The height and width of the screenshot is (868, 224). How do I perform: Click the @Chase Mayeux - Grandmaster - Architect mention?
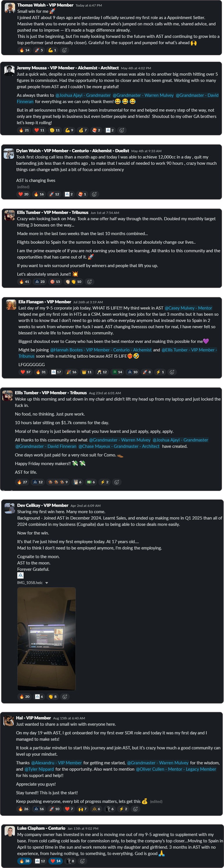pyautogui.click(x=119, y=446)
